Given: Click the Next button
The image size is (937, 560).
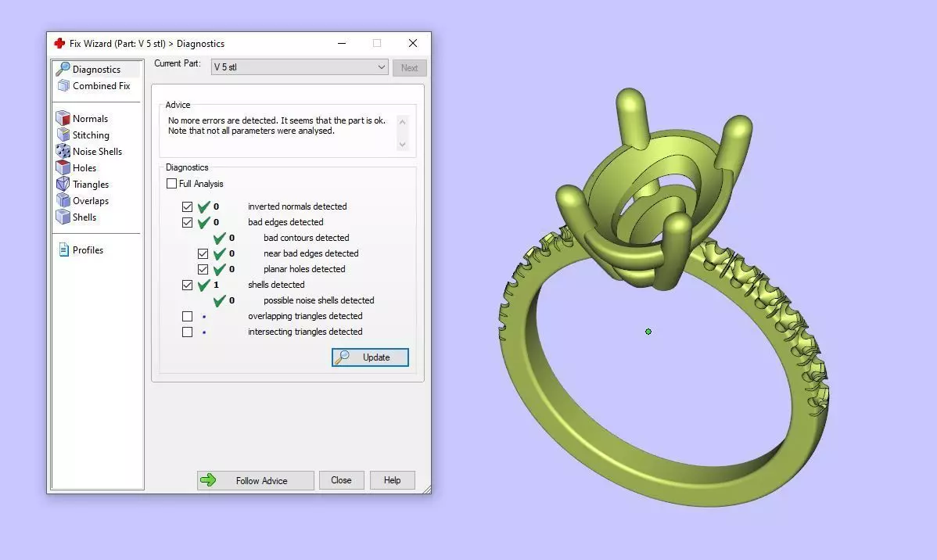Looking at the screenshot, I should click(x=409, y=67).
